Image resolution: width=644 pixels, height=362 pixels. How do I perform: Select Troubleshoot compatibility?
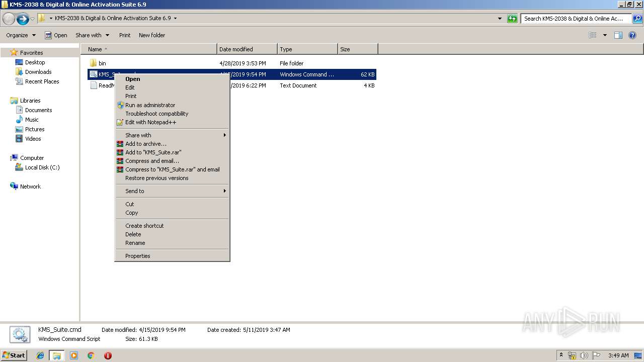[x=172, y=114]
